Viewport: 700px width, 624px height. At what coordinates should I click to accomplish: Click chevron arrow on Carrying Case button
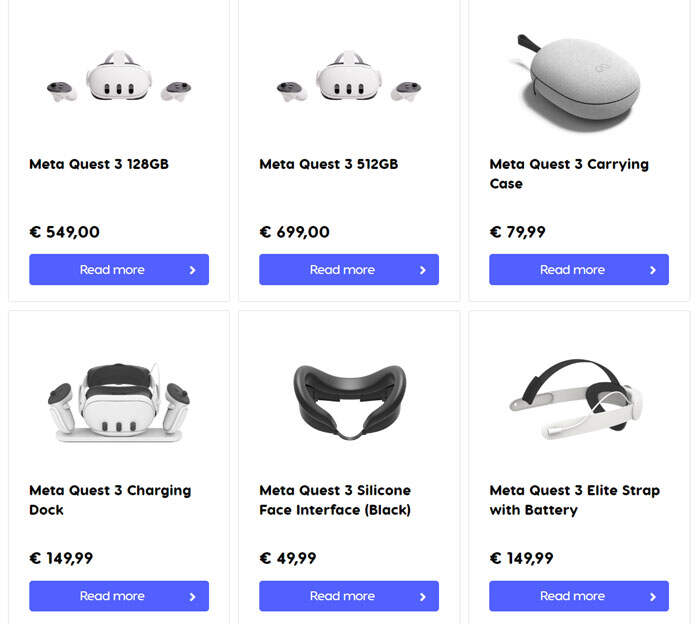click(x=652, y=270)
